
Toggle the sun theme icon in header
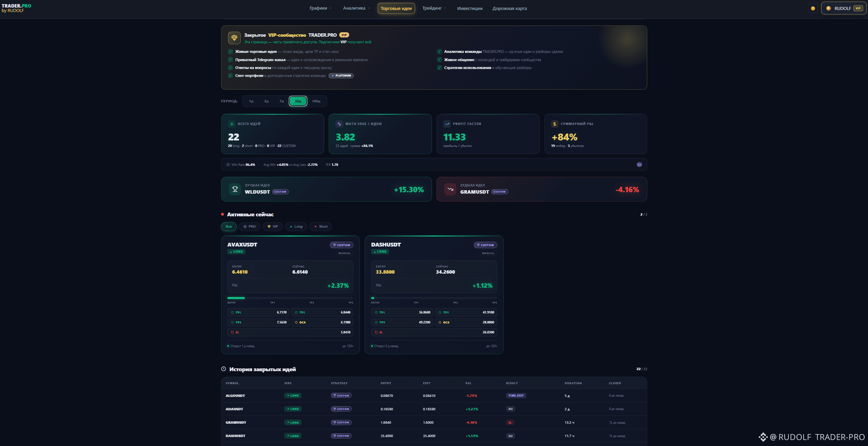[813, 8]
